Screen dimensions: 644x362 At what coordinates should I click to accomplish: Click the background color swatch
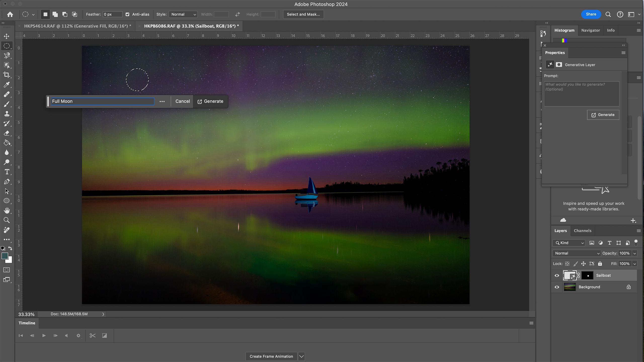tap(10, 260)
